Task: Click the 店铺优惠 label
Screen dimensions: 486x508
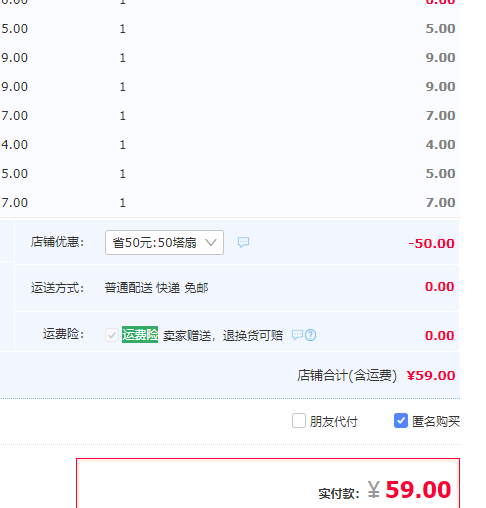Action: (57, 242)
